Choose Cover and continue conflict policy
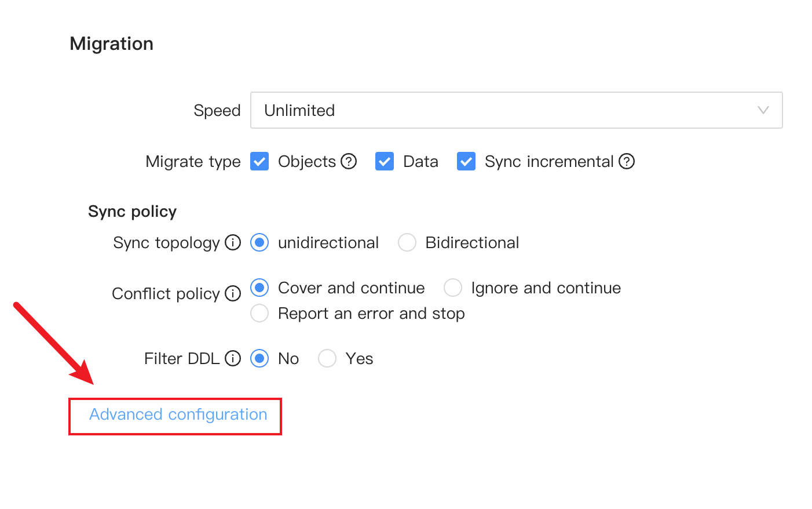This screenshot has width=812, height=509. [259, 288]
